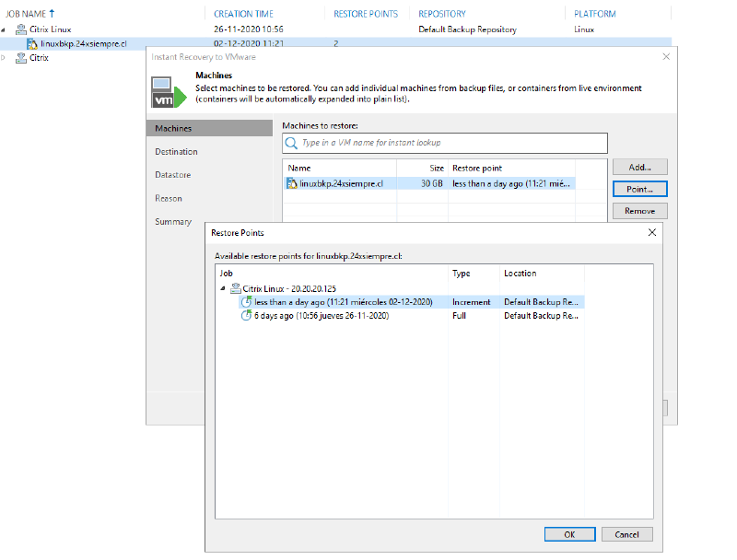Image resolution: width=737 pixels, height=560 pixels.
Task: Focus the VM name instant lookup field
Action: pos(445,143)
